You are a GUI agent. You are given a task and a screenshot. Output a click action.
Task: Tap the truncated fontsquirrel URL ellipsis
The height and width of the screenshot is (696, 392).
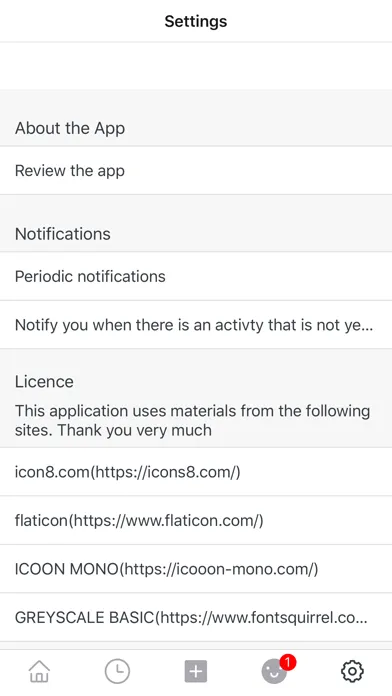pyautogui.click(x=361, y=618)
